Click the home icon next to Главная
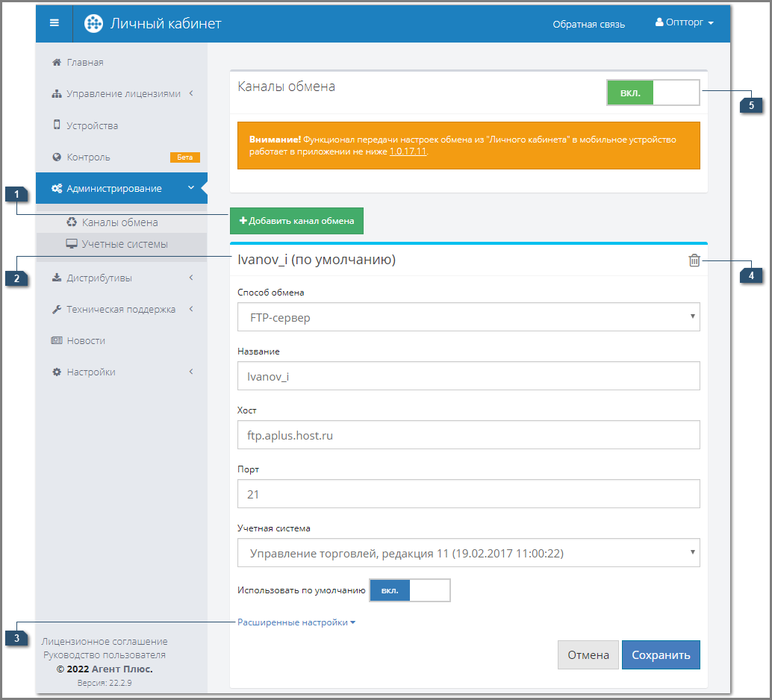This screenshot has width=772, height=700. coord(57,62)
